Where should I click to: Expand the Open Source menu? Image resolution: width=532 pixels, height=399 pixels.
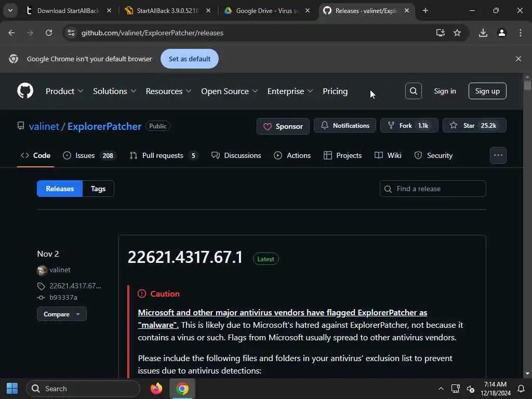click(229, 91)
